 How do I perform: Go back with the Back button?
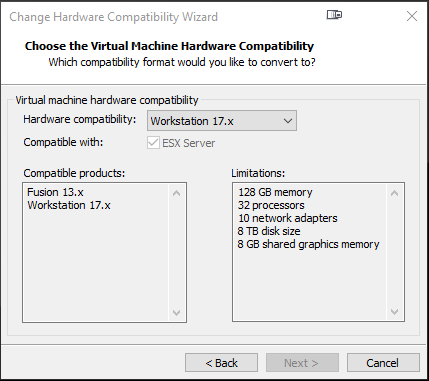click(221, 363)
